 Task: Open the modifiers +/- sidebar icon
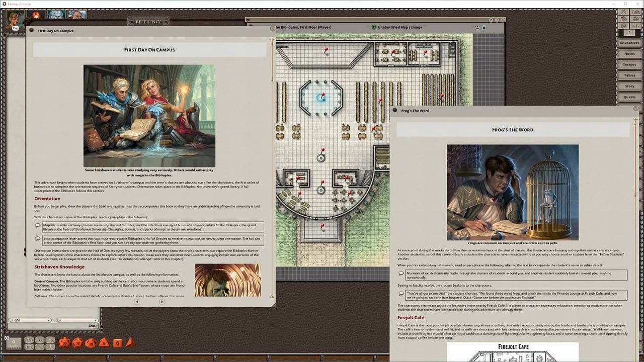click(636, 26)
